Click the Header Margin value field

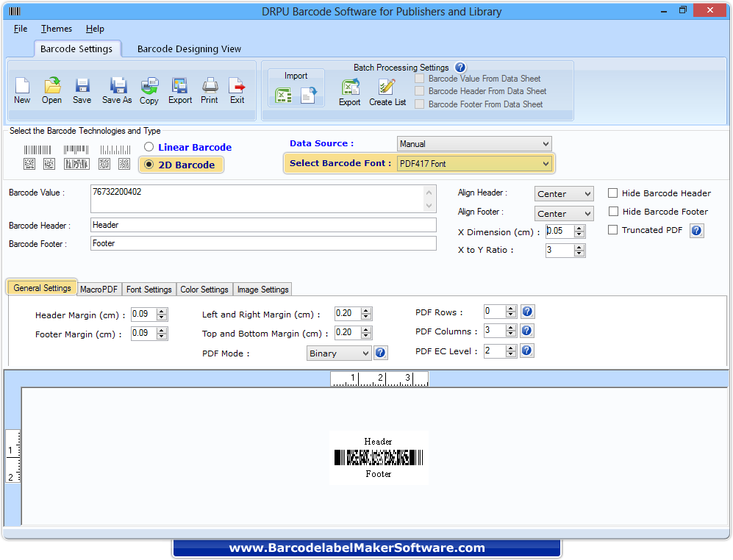[x=143, y=314]
